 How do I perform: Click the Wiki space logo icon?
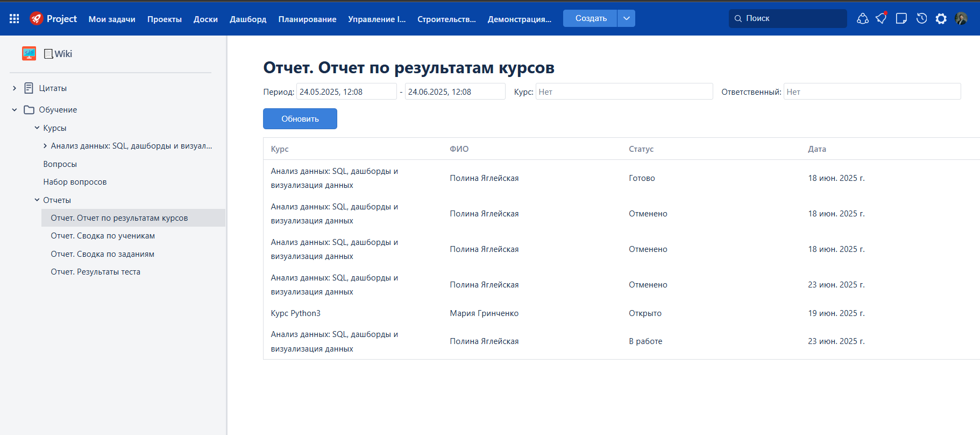coord(29,53)
